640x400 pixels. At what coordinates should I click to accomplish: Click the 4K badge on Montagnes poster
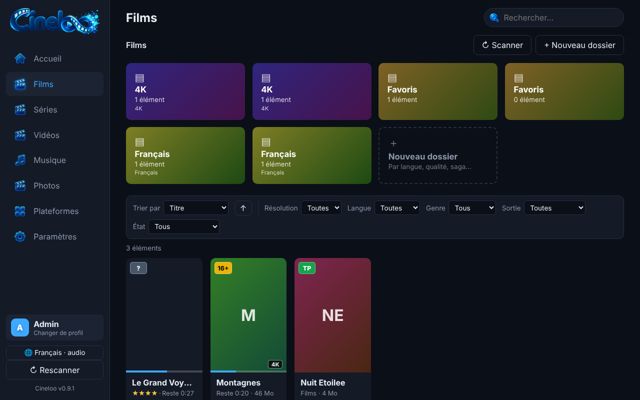click(275, 364)
